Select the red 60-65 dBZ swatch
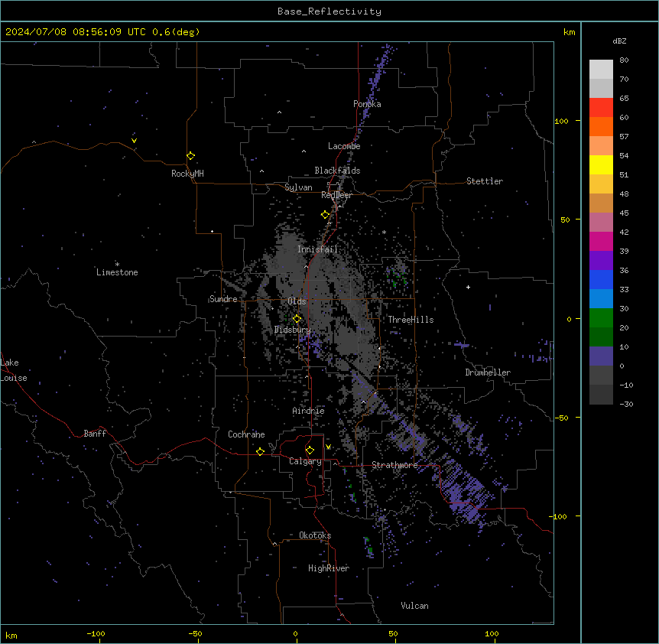The width and height of the screenshot is (659, 644). pos(601,108)
